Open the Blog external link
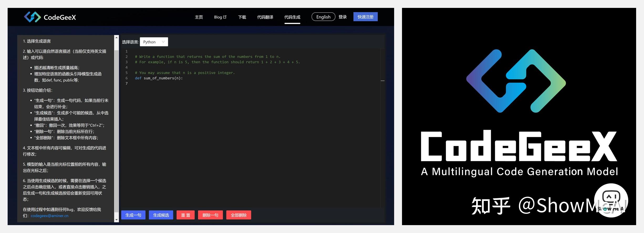The width and height of the screenshot is (644, 233). 220,17
